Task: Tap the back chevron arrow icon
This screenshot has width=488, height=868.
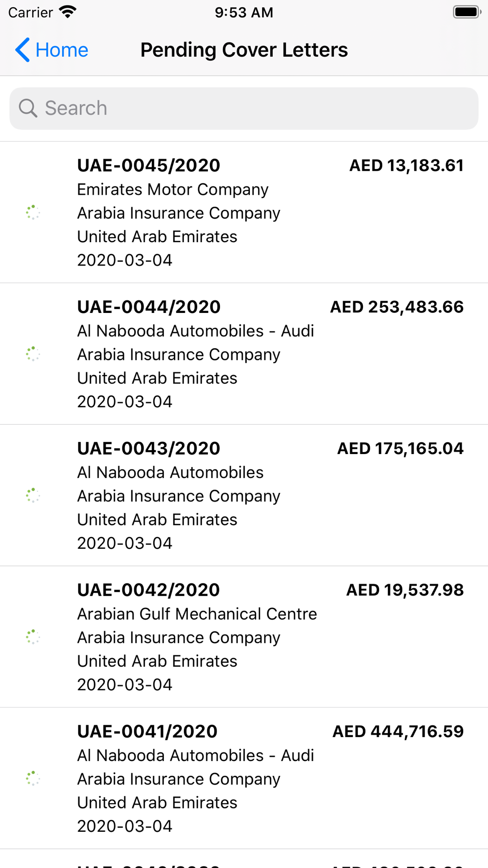Action: [22, 50]
